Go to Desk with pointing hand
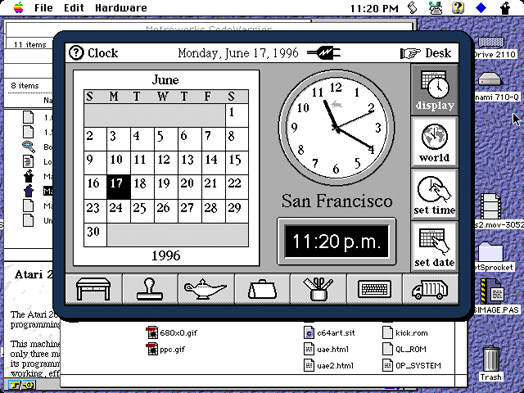The image size is (524, 393). tap(426, 53)
